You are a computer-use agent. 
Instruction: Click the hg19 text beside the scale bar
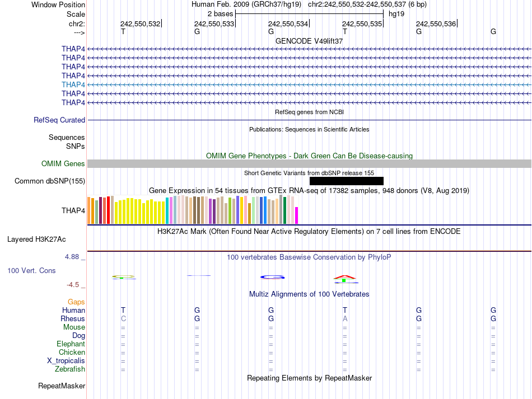tap(396, 14)
